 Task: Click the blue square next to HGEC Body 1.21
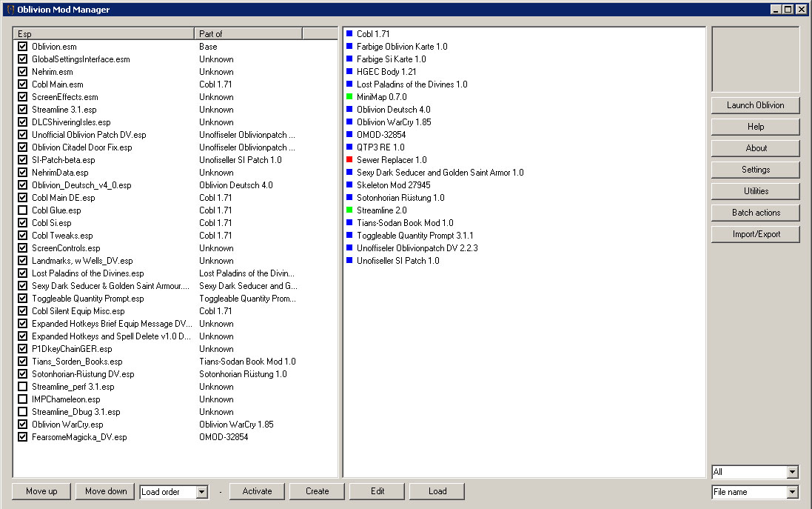pyautogui.click(x=349, y=72)
